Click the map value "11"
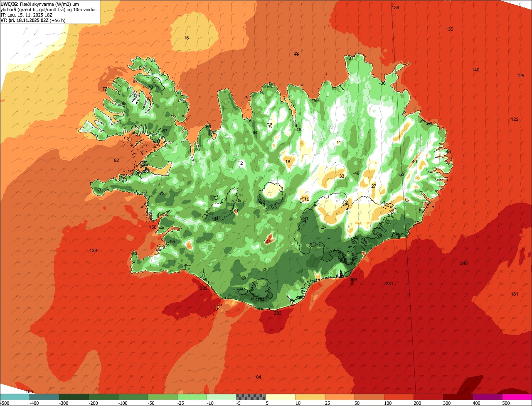Viewport: 532px width, 406px height. tap(339, 142)
